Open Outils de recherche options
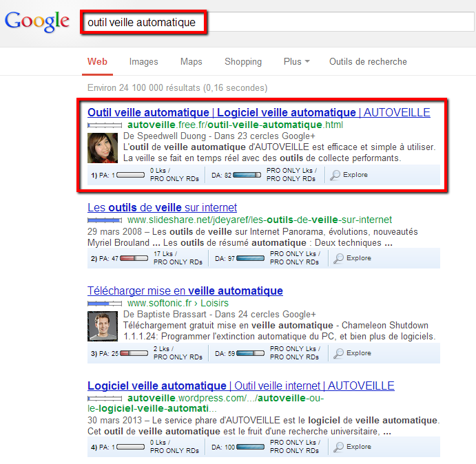The width and height of the screenshot is (476, 464). tap(368, 62)
